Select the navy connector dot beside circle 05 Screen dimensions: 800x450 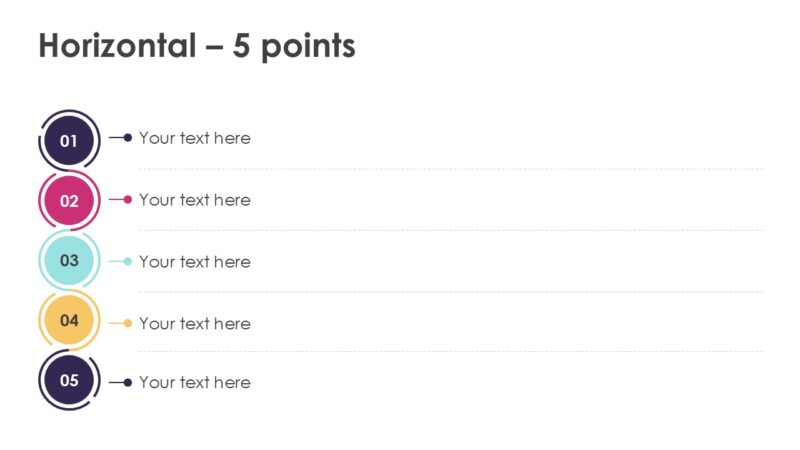(x=127, y=382)
